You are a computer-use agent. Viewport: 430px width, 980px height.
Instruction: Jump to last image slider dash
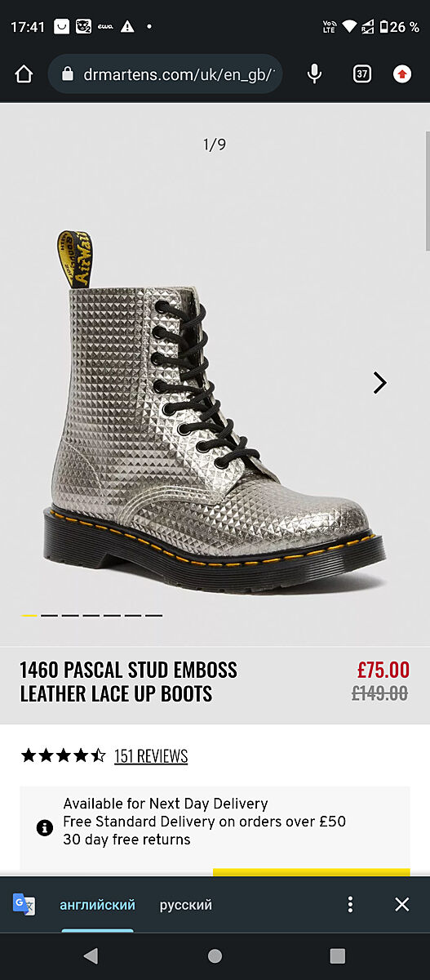point(154,615)
